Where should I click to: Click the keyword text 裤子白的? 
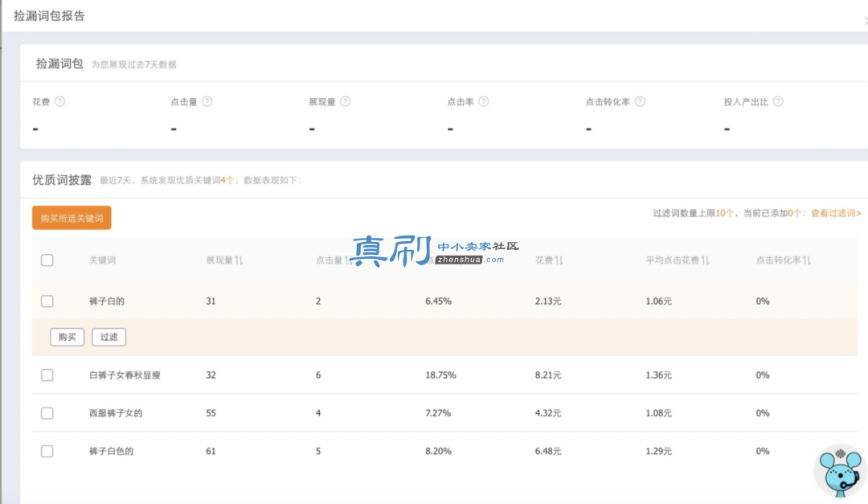[x=107, y=301]
